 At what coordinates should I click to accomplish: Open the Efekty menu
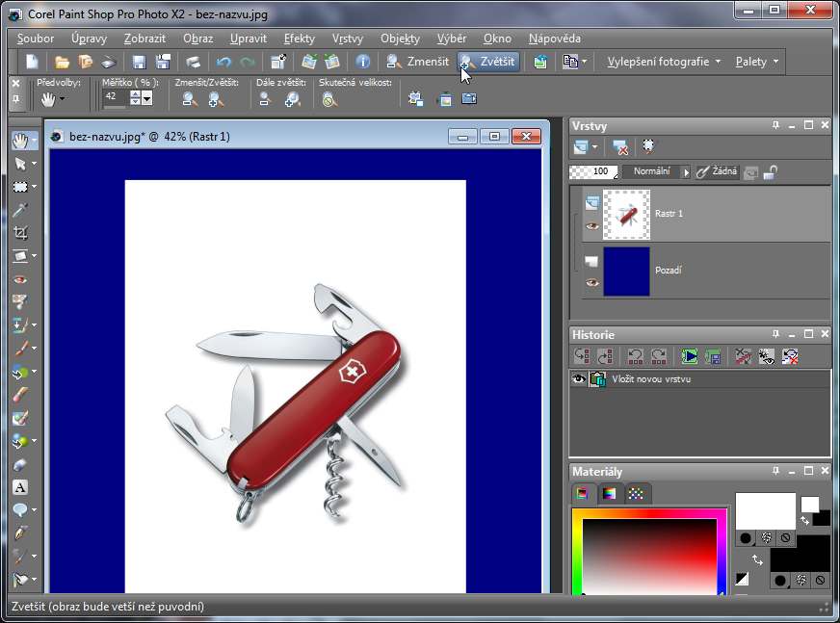point(299,39)
